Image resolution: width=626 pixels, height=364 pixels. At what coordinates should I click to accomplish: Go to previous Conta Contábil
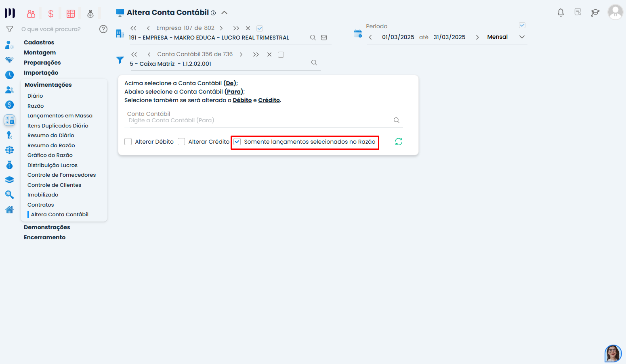click(x=149, y=54)
